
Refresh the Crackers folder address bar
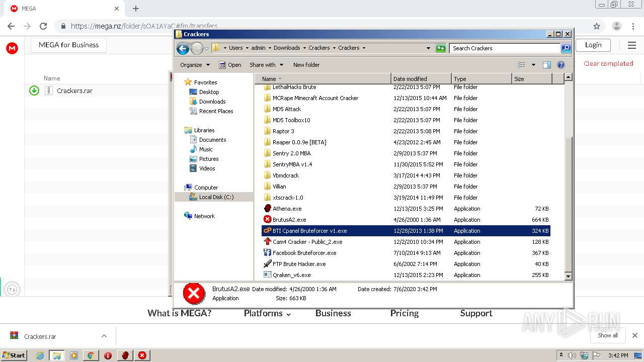tap(441, 48)
